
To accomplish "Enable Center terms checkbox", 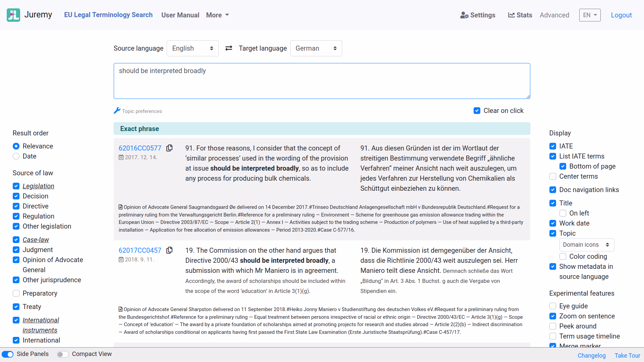I will point(553,176).
